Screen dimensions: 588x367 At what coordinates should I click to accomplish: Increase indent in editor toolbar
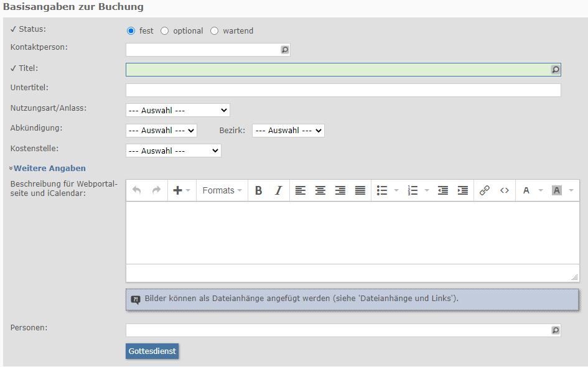pyautogui.click(x=463, y=190)
